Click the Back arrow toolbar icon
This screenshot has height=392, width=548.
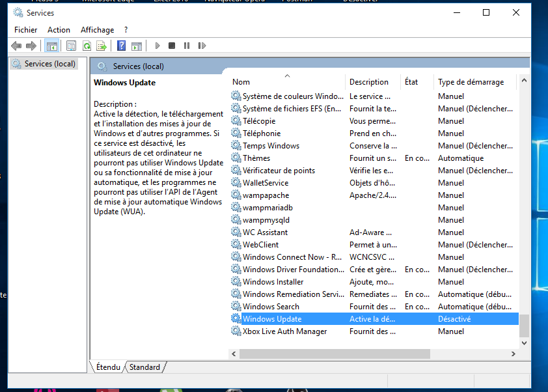click(x=16, y=46)
